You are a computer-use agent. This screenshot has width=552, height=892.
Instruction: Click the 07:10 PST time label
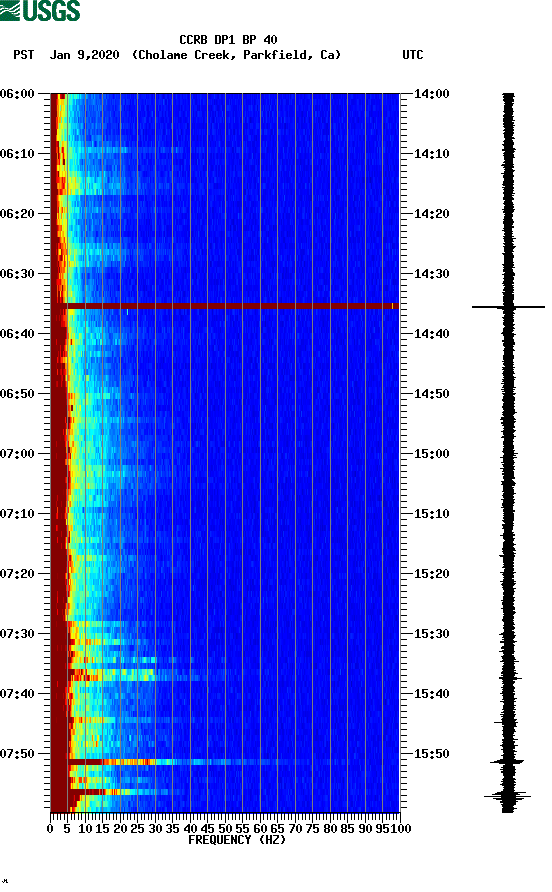point(18,514)
